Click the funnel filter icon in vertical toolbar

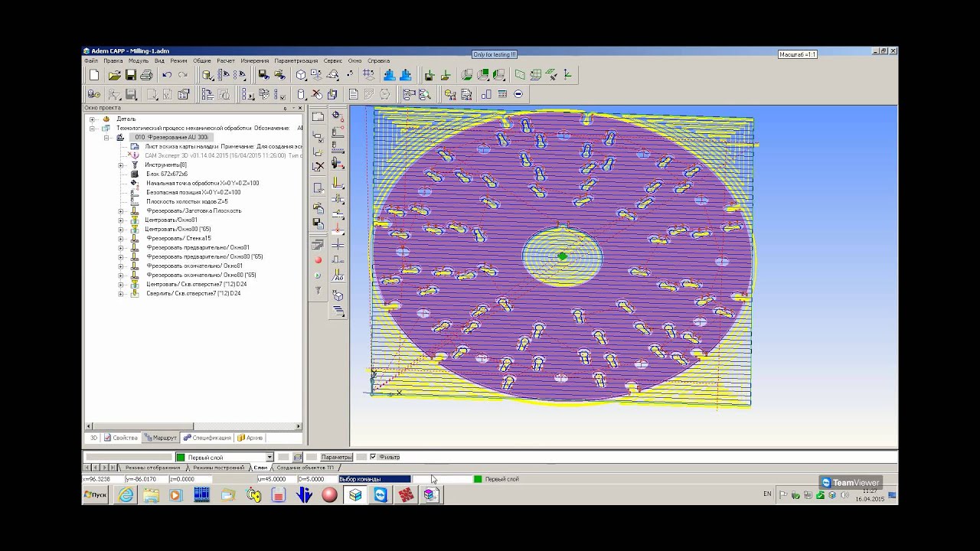coord(318,291)
